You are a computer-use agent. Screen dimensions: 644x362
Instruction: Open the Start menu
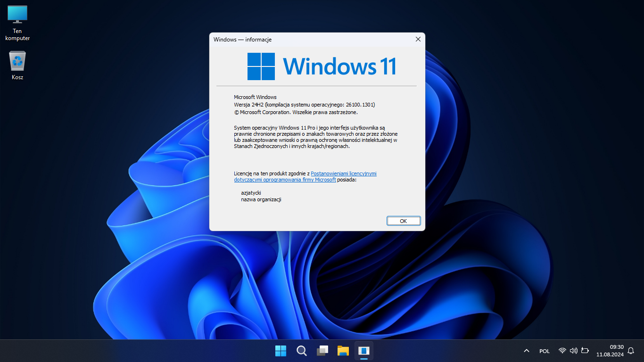[281, 351]
